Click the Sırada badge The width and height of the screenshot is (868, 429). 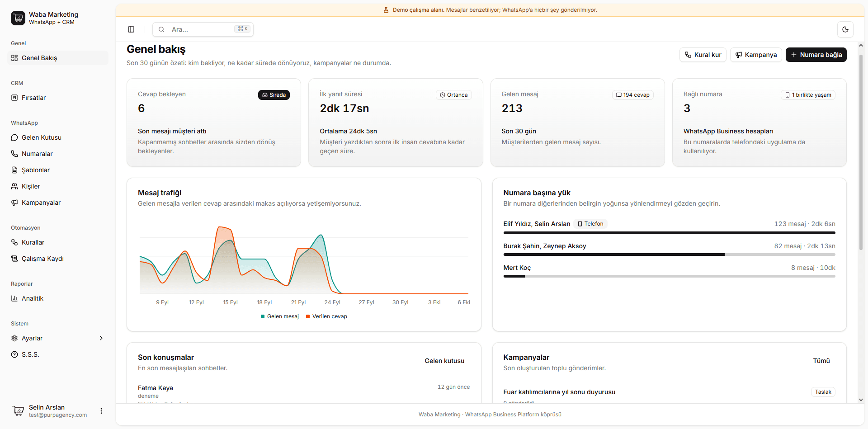tap(274, 95)
